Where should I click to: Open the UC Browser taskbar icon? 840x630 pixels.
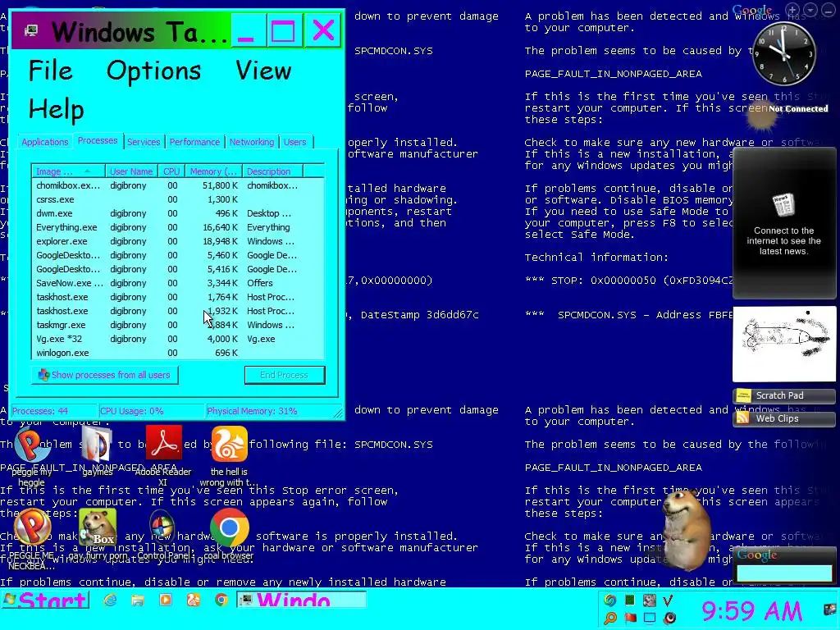coord(194,600)
